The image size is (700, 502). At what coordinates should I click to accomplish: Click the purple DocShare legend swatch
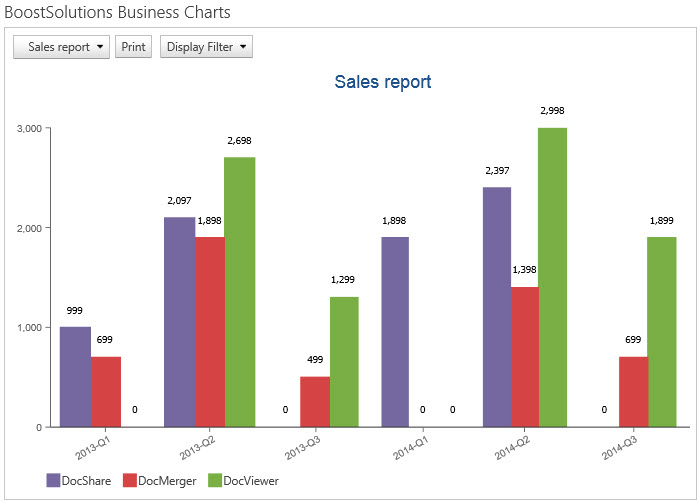(53, 481)
